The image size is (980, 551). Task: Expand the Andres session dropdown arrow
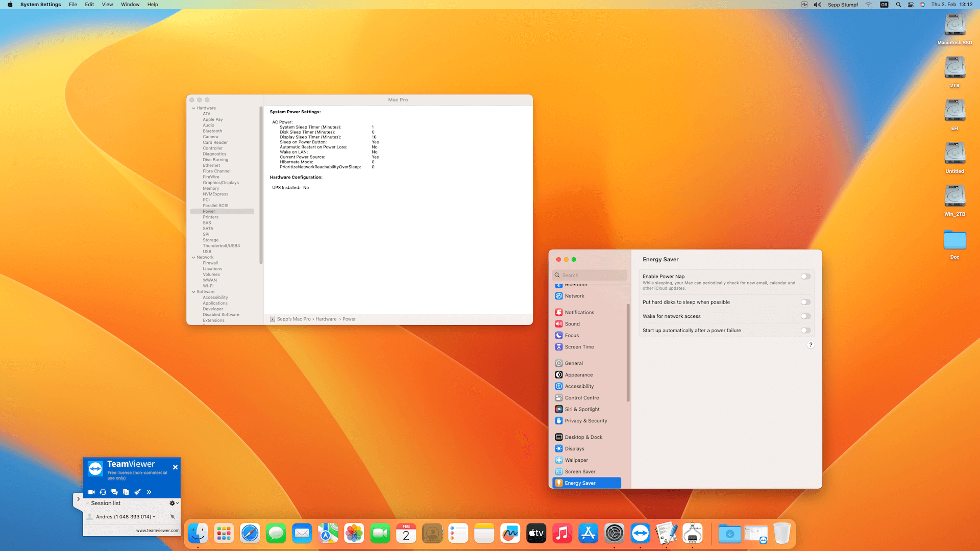(154, 517)
